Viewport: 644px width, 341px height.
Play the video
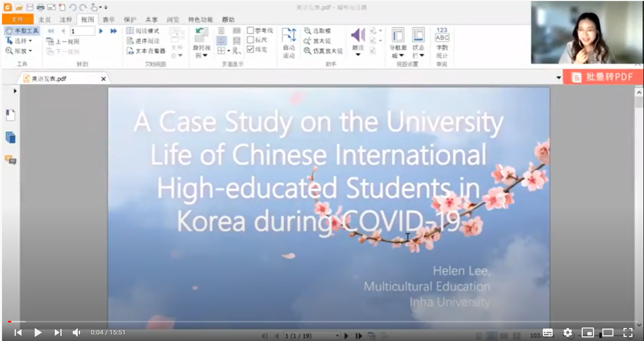tap(38, 332)
